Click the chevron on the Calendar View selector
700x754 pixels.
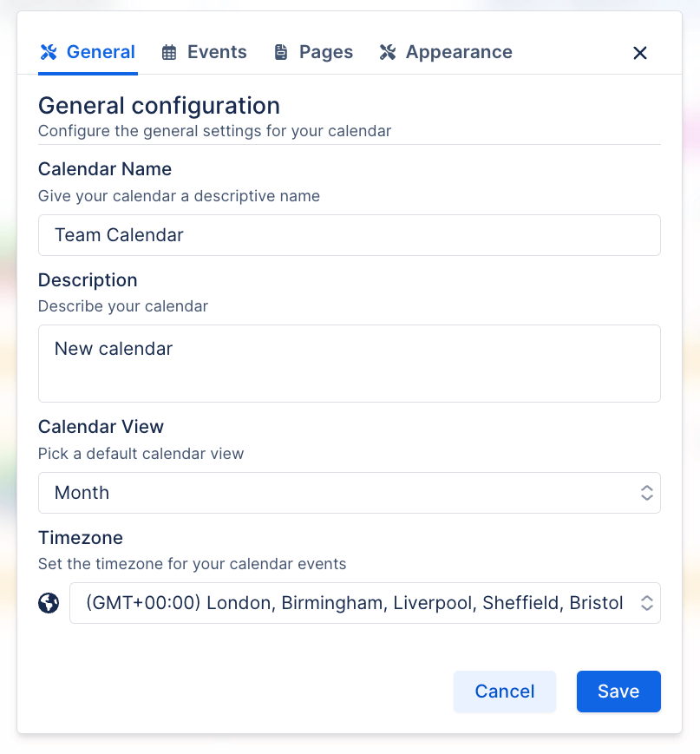point(647,492)
